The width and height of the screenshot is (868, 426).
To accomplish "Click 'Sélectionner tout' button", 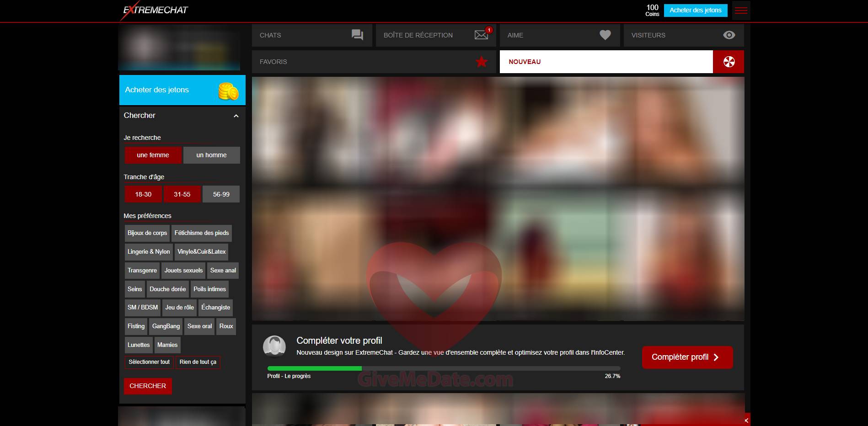I will pos(149,362).
